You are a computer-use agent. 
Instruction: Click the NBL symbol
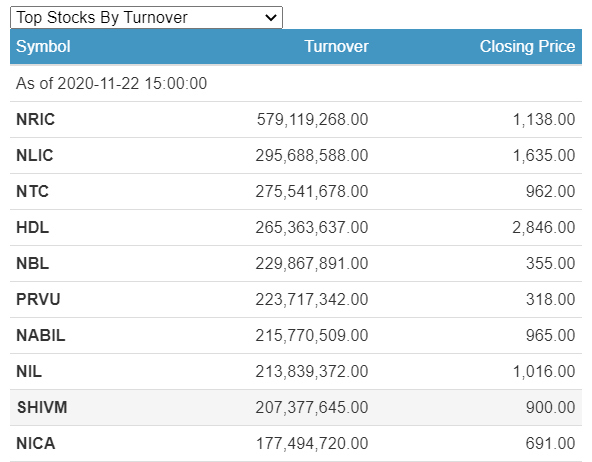pyautogui.click(x=32, y=263)
